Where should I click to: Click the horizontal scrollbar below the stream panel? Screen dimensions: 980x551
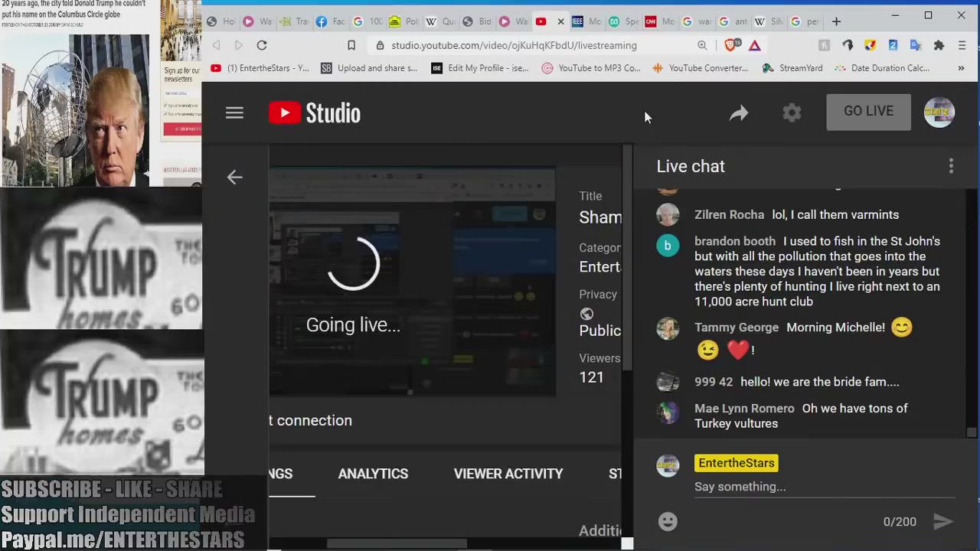[x=397, y=543]
